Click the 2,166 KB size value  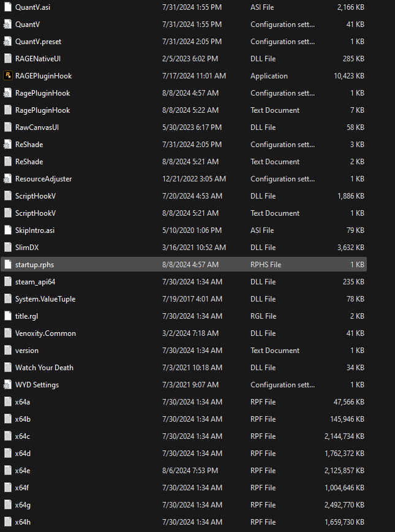351,7
